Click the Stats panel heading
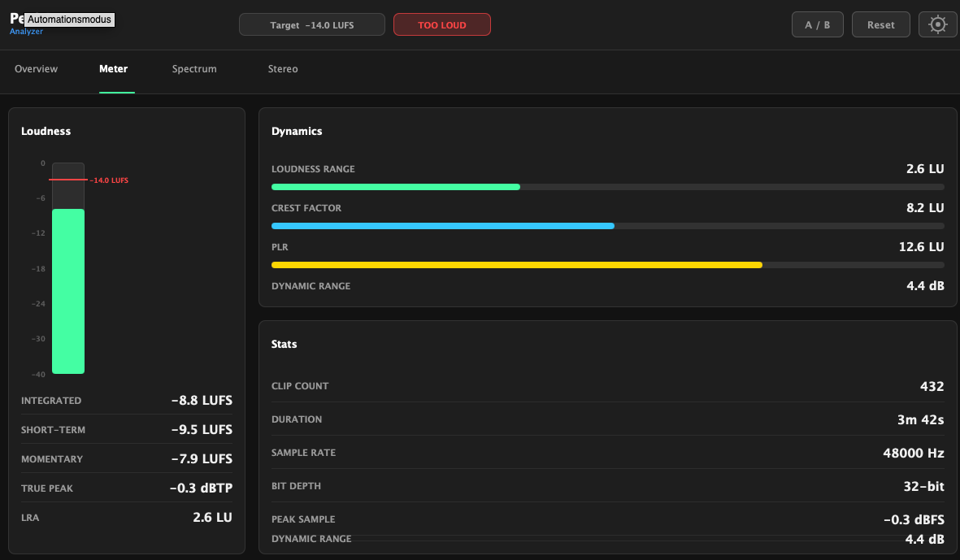The image size is (960, 560). tap(284, 344)
